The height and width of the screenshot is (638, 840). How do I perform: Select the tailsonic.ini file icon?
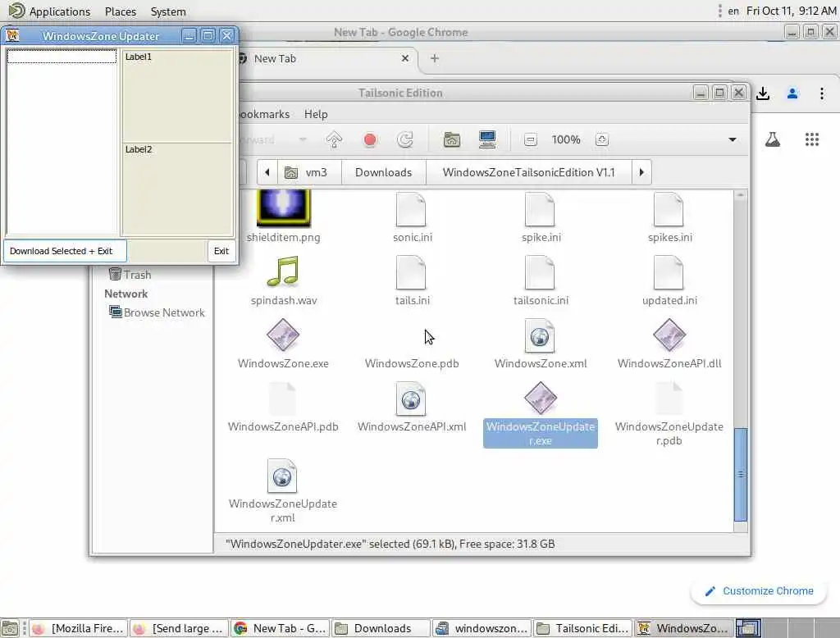click(x=540, y=272)
